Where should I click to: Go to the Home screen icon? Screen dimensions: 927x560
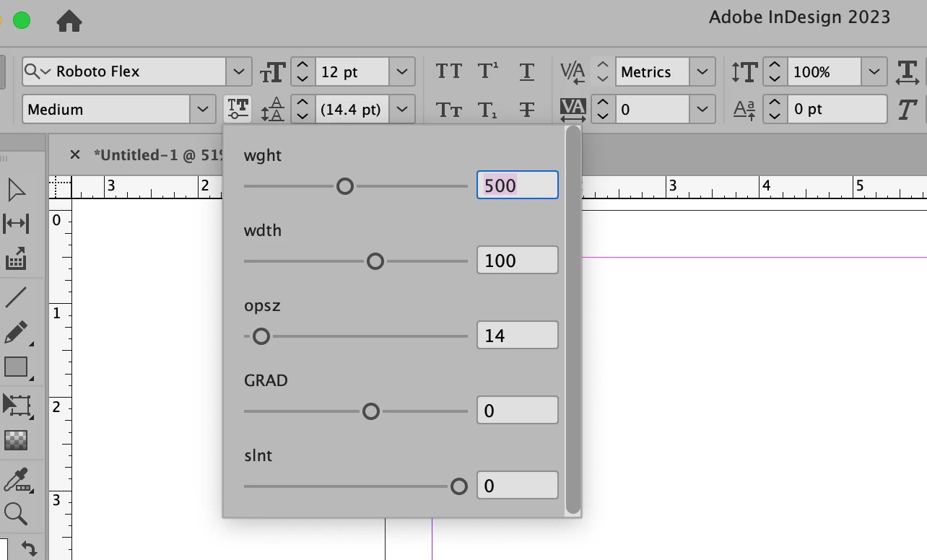click(69, 21)
